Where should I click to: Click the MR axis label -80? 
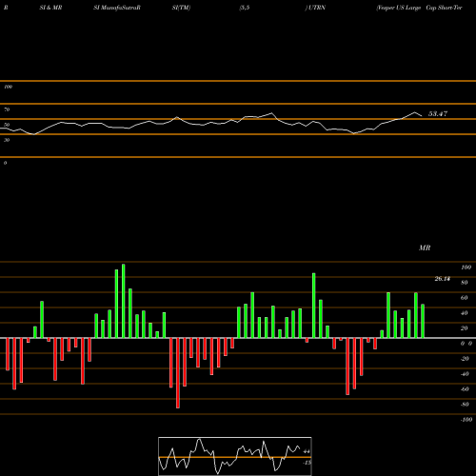pyautogui.click(x=465, y=405)
